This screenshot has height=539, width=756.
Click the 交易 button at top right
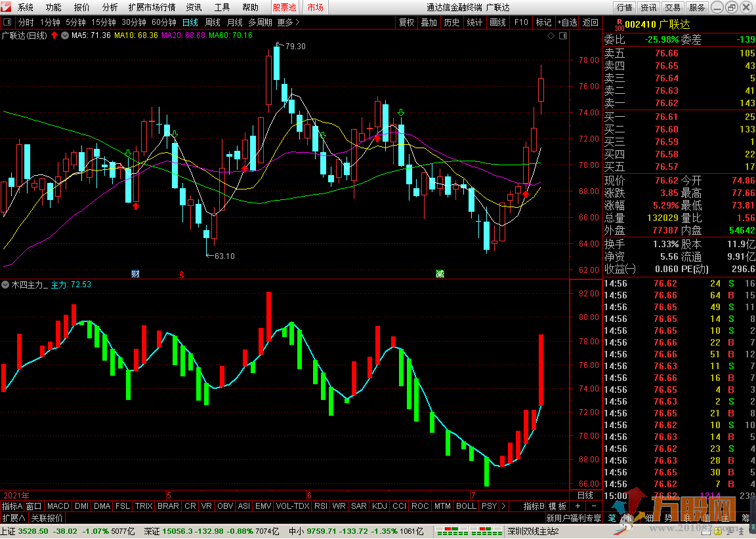672,8
